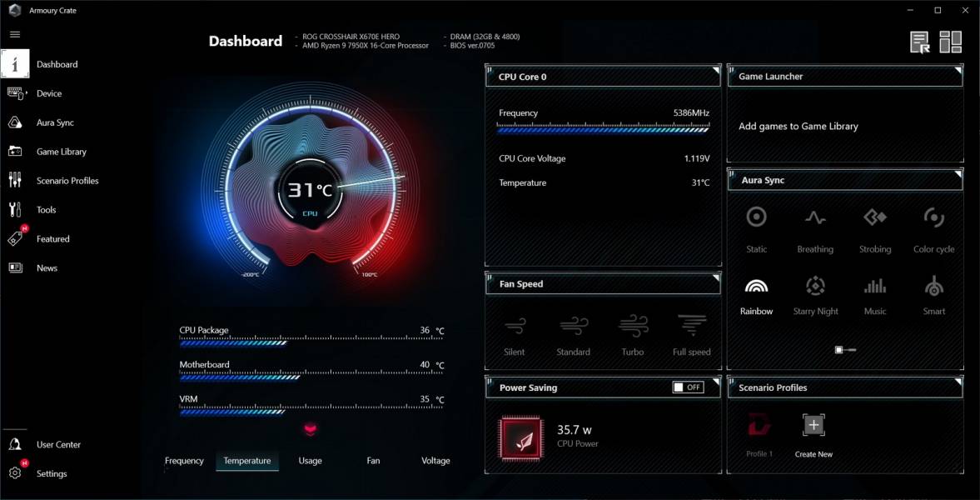Select the Color cycle effect icon
This screenshot has height=500, width=980.
933,217
